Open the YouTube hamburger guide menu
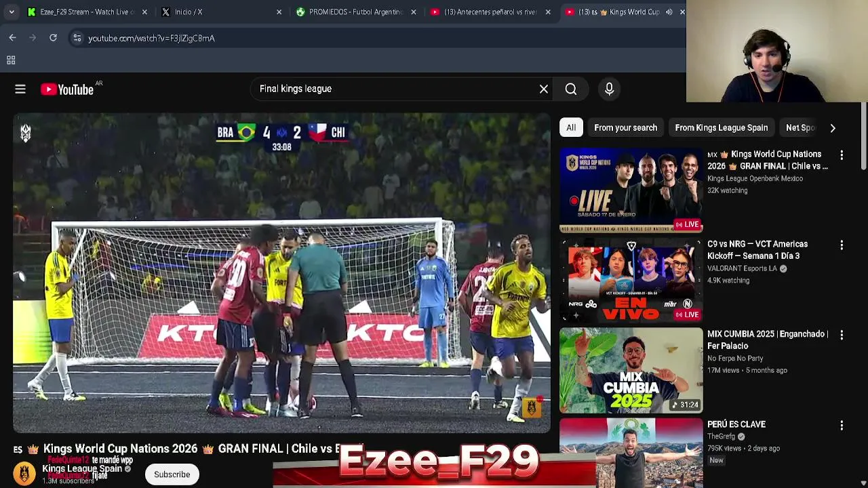868x488 pixels. tap(20, 89)
